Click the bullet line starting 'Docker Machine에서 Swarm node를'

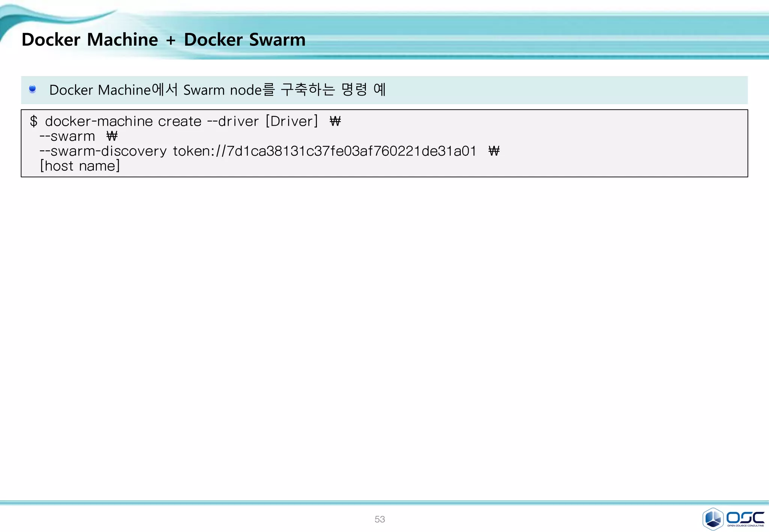(x=217, y=90)
